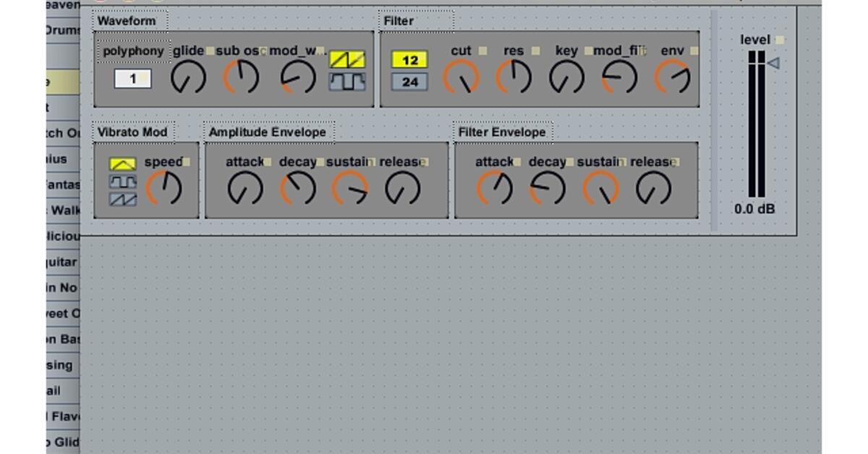The image size is (868, 454).
Task: Click small square beside res label
Action: coord(535,51)
